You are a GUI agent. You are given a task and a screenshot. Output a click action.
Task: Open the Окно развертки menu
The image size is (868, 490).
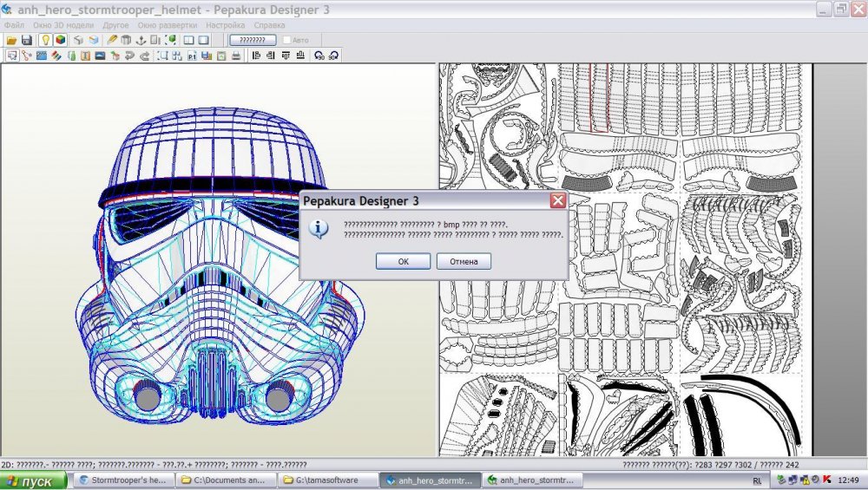tap(168, 25)
